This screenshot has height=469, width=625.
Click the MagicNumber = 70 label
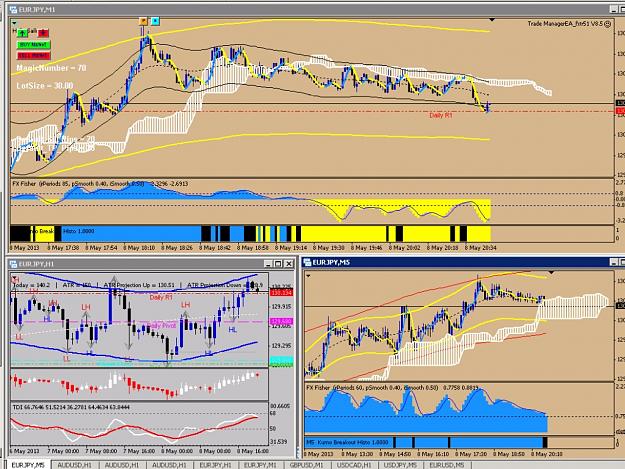51,68
